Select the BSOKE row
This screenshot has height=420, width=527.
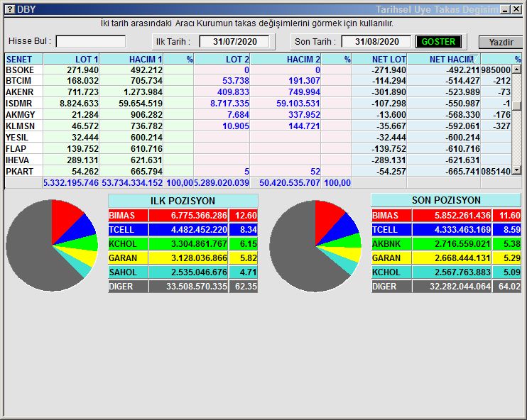pos(258,70)
